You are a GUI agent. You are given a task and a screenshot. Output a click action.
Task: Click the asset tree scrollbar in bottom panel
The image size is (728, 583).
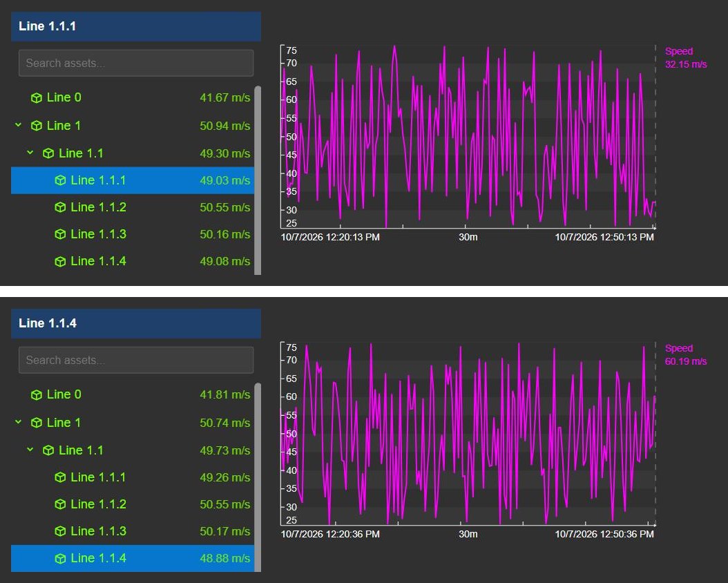click(x=258, y=477)
